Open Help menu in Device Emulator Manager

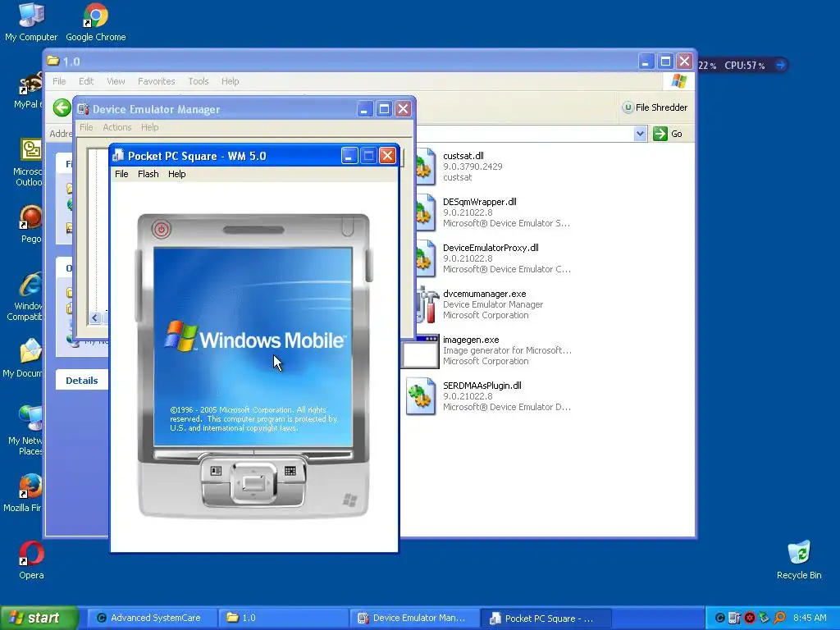150,127
